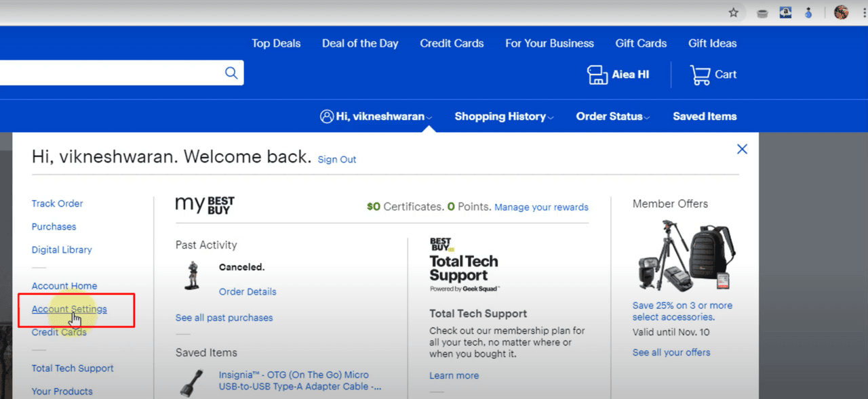Open Saved Items in the nav bar
The image size is (868, 399).
[705, 117]
